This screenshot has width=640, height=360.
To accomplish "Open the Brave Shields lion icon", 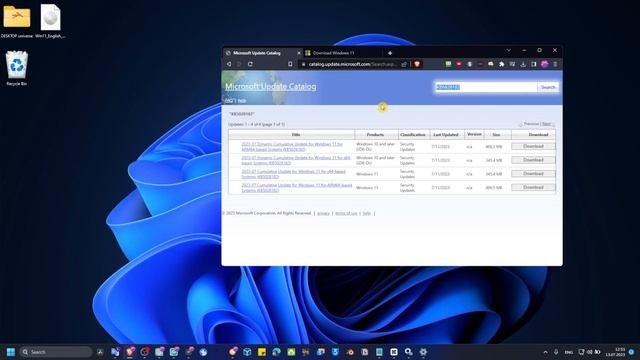I will click(417, 64).
